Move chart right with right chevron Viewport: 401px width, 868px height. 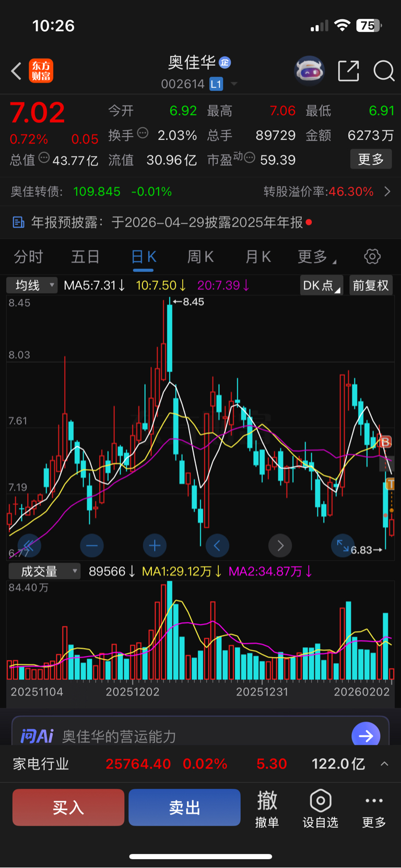[280, 546]
